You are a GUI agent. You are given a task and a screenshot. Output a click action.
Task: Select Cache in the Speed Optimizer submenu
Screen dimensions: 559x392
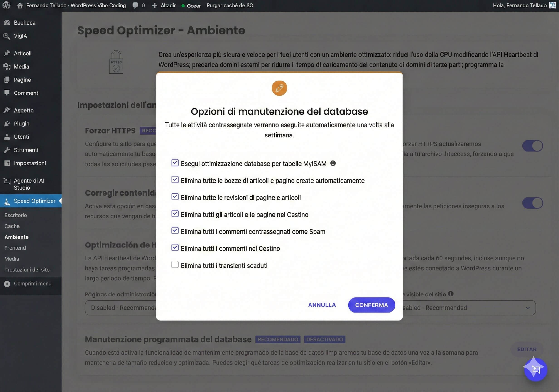(x=12, y=226)
